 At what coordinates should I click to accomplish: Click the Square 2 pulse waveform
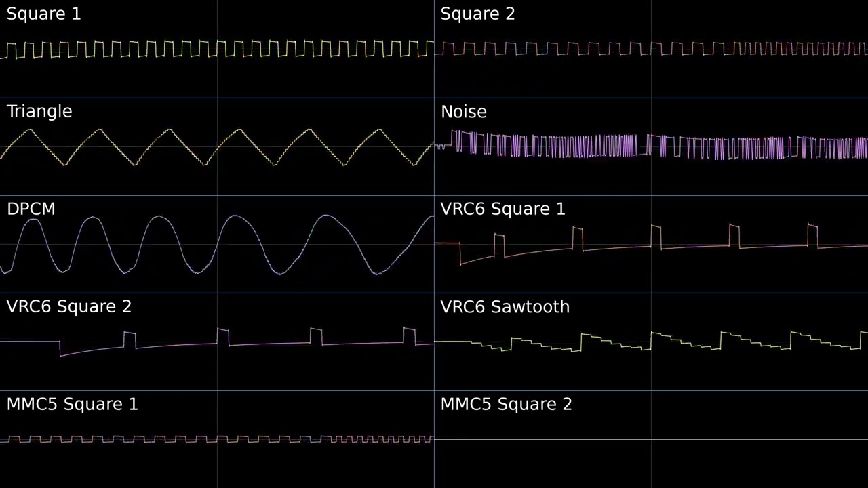pyautogui.click(x=651, y=49)
